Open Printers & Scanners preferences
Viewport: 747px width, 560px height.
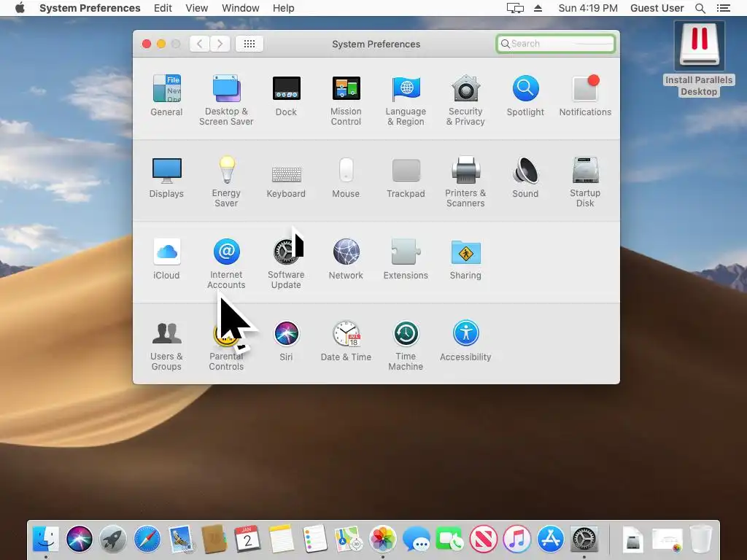[465, 182]
